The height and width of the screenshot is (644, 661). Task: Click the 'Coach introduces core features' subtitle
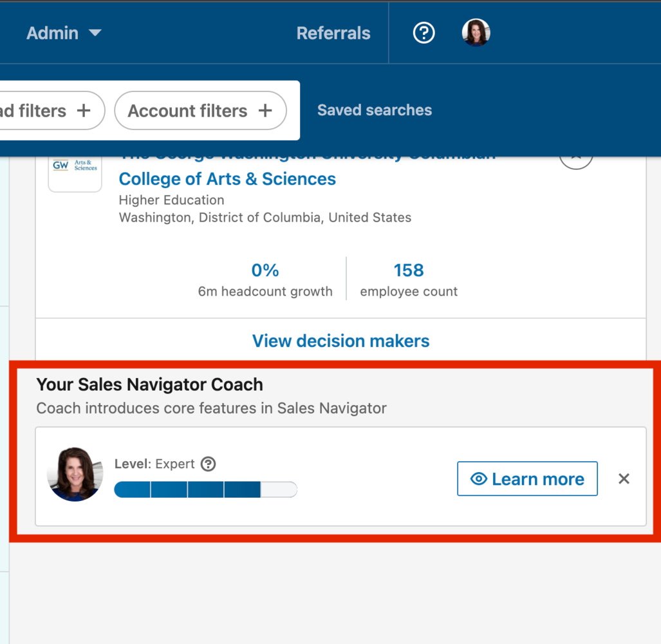coord(211,408)
